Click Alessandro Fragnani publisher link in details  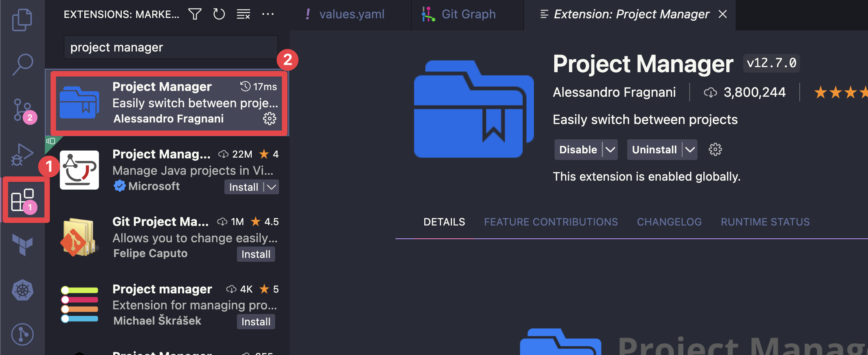[614, 92]
